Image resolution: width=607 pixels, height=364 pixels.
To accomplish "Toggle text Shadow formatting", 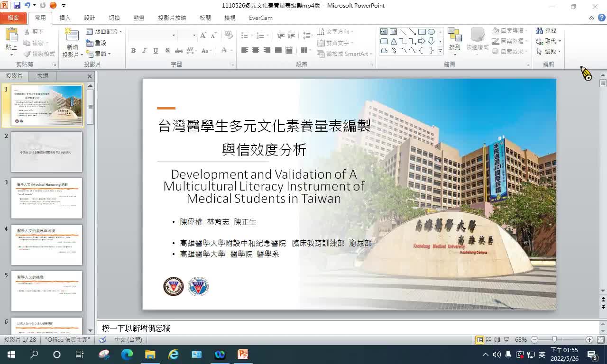I will (x=167, y=51).
